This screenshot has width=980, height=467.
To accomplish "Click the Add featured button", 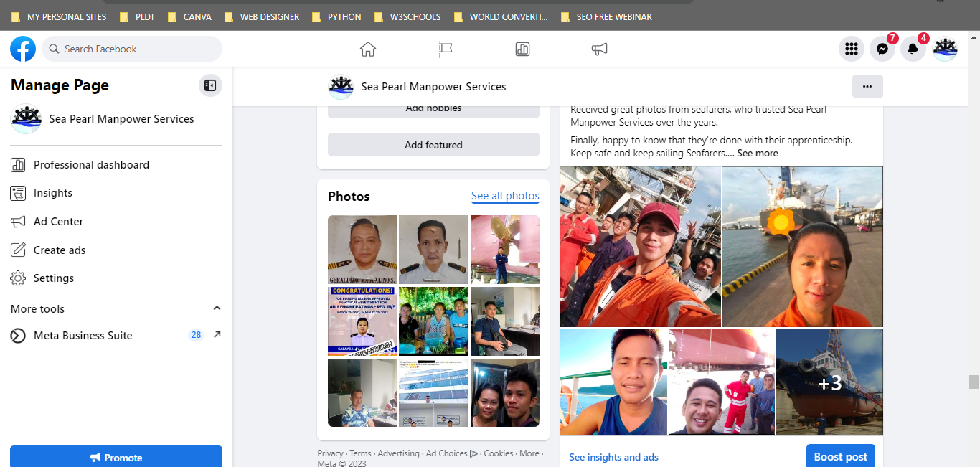I will tap(433, 145).
